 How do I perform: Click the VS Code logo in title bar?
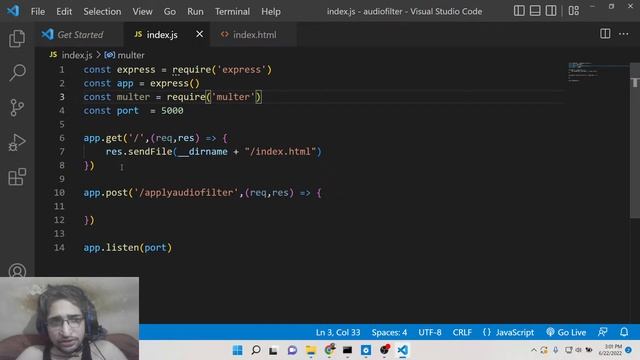pos(13,11)
